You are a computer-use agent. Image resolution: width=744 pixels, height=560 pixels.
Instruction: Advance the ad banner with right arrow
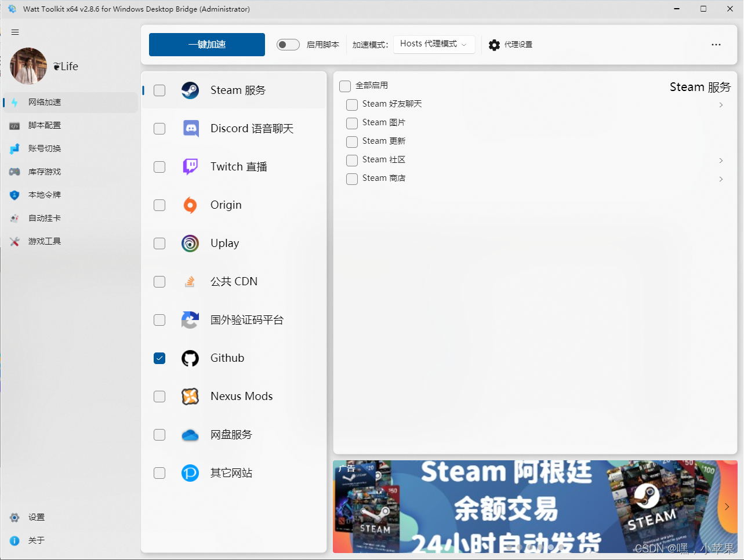tap(727, 507)
